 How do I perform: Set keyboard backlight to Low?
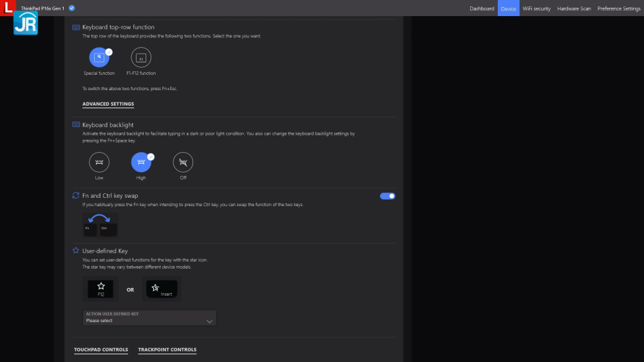tap(99, 162)
